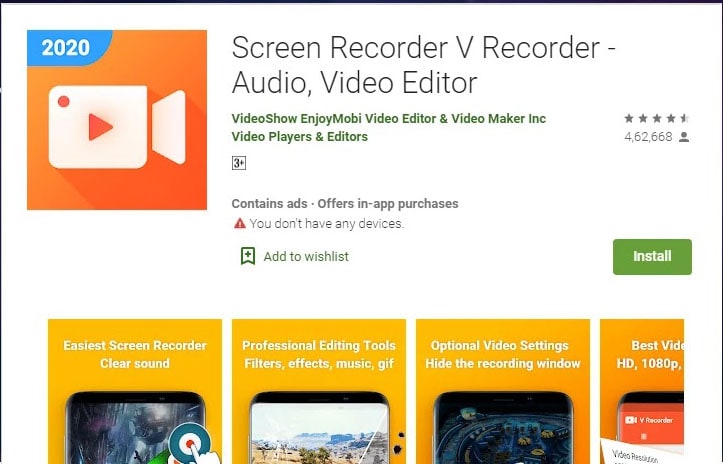Viewport: 723px width, 464px height.
Task: Click "You don't have any devices." text
Action: tap(327, 224)
